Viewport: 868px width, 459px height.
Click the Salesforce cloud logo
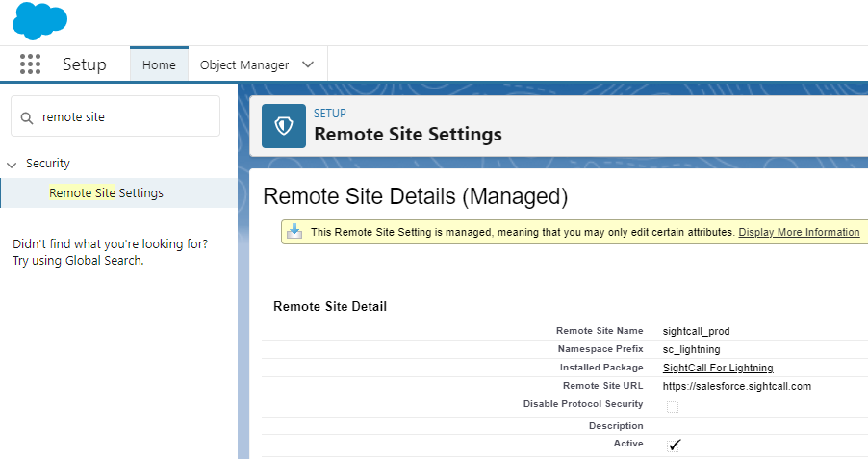(39, 20)
